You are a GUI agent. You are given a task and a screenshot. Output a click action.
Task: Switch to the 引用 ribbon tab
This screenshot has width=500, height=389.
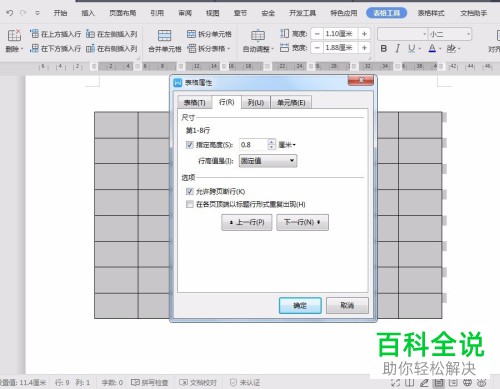pyautogui.click(x=157, y=13)
